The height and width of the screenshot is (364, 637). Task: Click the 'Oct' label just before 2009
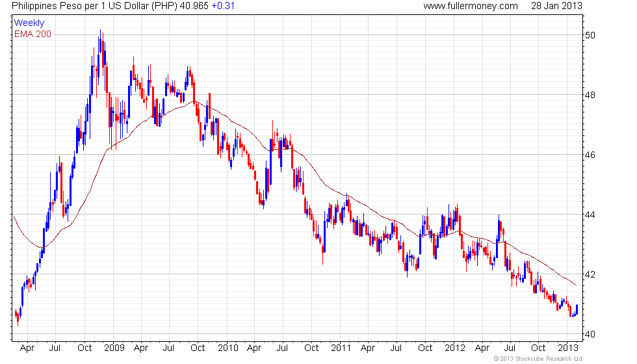pyautogui.click(x=84, y=348)
